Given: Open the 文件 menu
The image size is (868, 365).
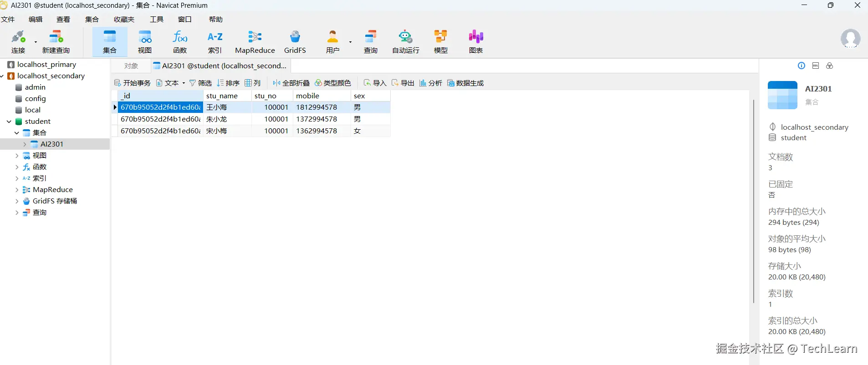Looking at the screenshot, I should 8,19.
